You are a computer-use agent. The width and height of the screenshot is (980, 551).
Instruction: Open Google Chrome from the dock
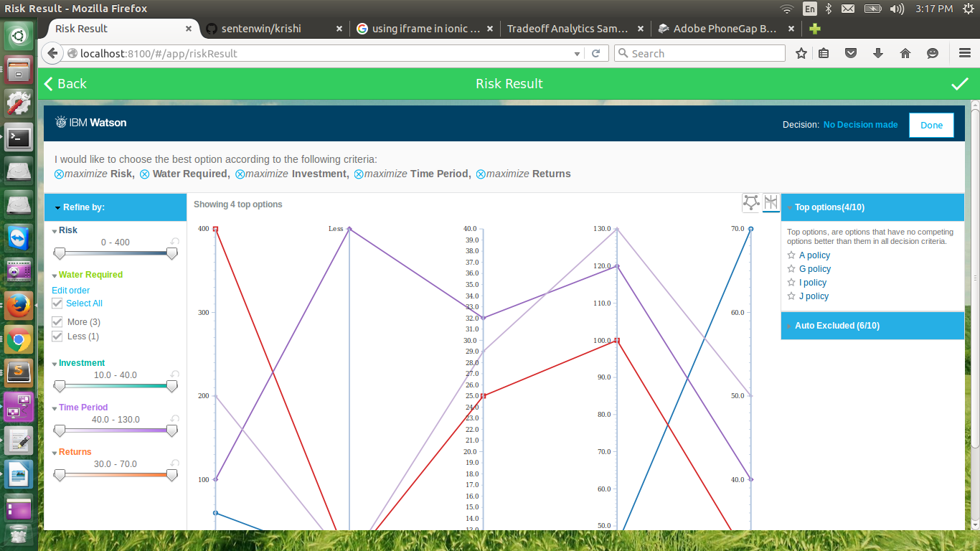19,340
